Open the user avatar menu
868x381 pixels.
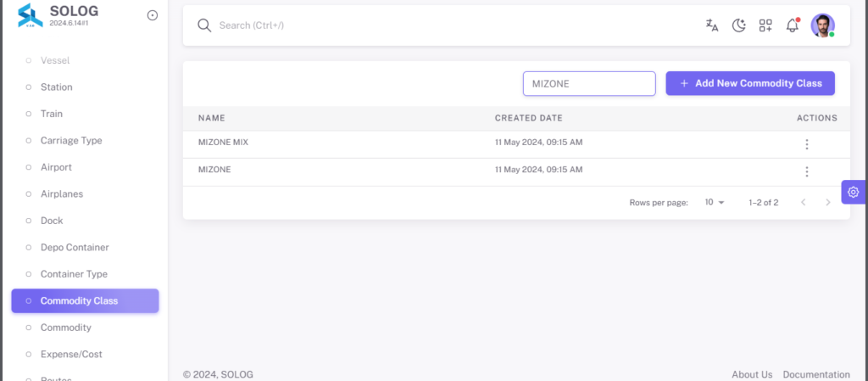point(822,25)
